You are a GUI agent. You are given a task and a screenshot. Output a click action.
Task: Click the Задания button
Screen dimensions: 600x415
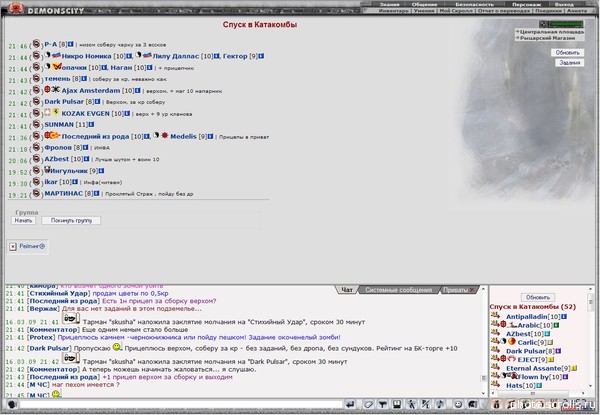[569, 62]
